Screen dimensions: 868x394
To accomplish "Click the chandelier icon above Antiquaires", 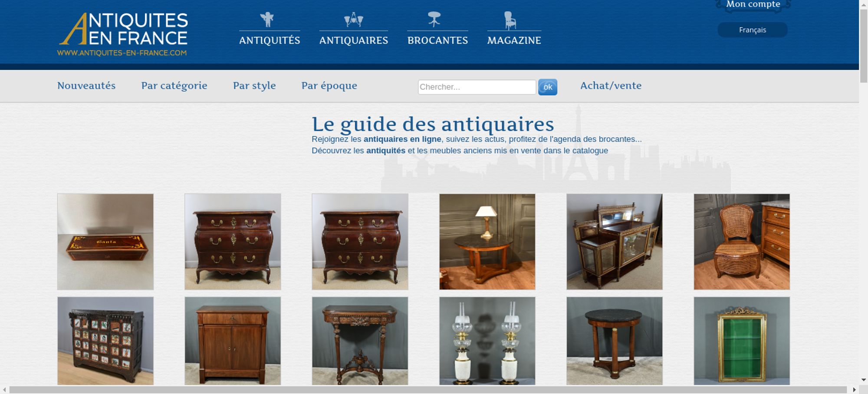I will coord(353,20).
